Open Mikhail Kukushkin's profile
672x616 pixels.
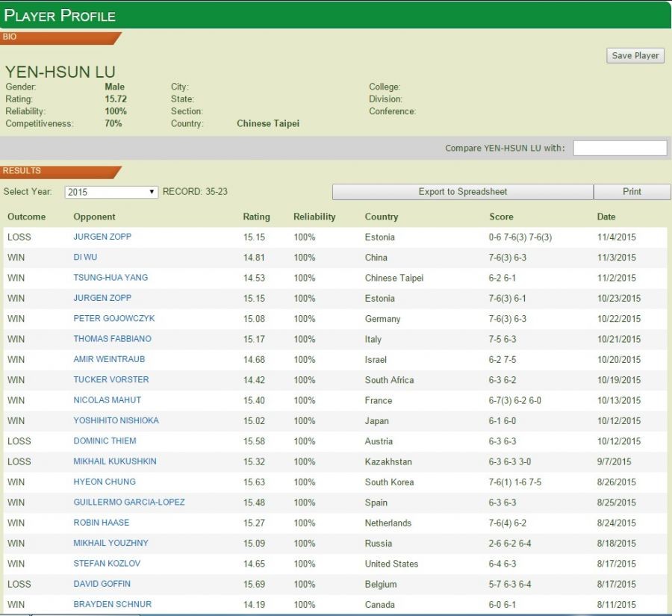tap(115, 461)
